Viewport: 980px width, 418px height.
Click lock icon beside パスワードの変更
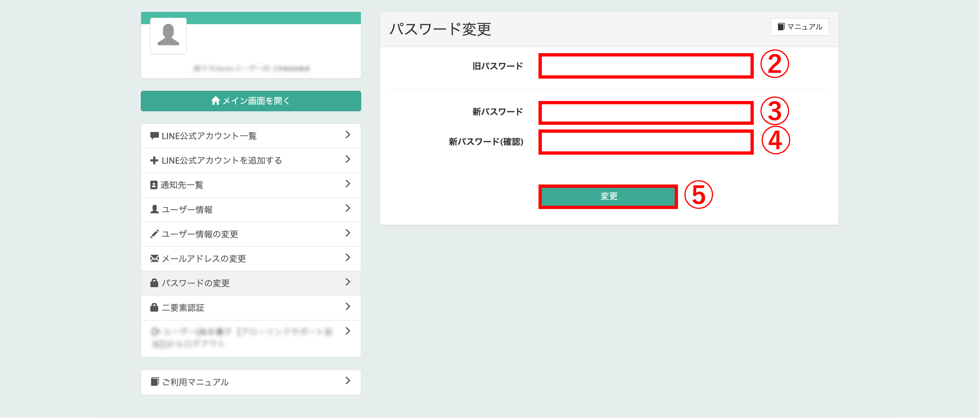[x=154, y=283]
